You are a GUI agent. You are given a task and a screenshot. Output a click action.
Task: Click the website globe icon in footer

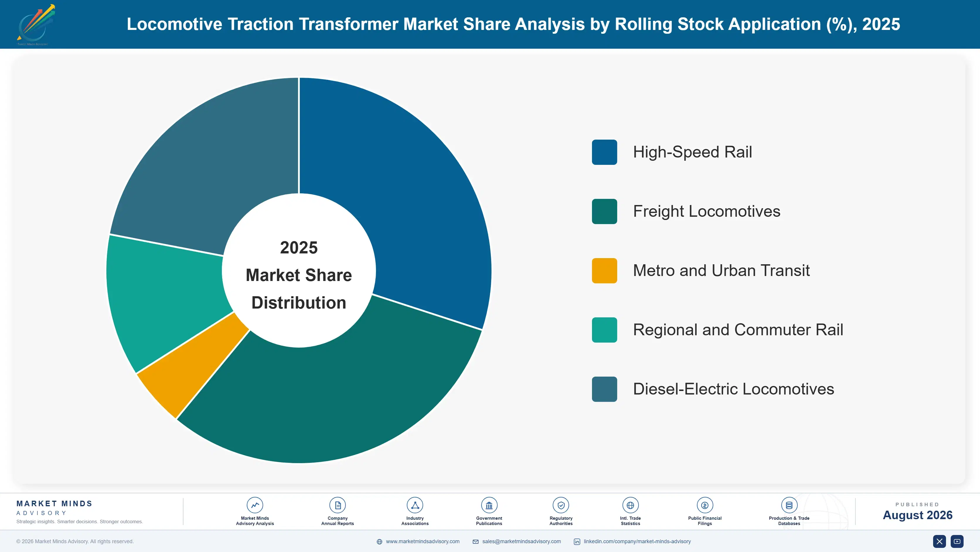[x=379, y=542]
